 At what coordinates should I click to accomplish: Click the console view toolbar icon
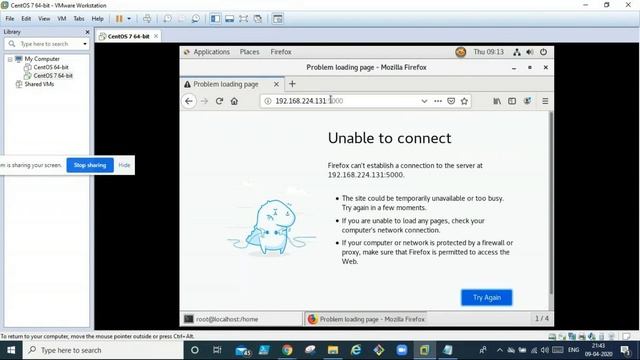(278, 19)
